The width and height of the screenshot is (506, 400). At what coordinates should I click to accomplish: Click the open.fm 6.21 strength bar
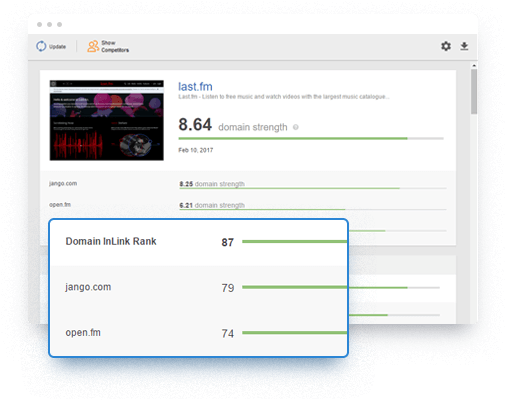tap(313, 209)
